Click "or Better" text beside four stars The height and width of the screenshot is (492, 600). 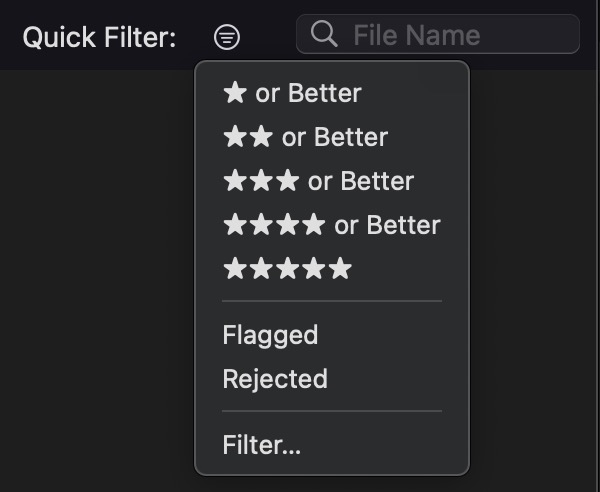(387, 225)
